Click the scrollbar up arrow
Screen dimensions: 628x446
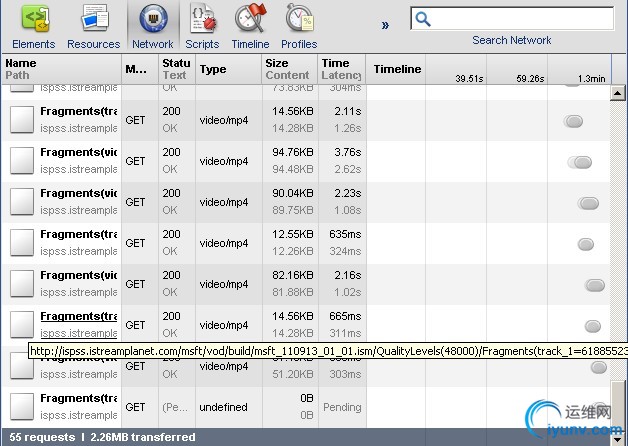pos(618,93)
